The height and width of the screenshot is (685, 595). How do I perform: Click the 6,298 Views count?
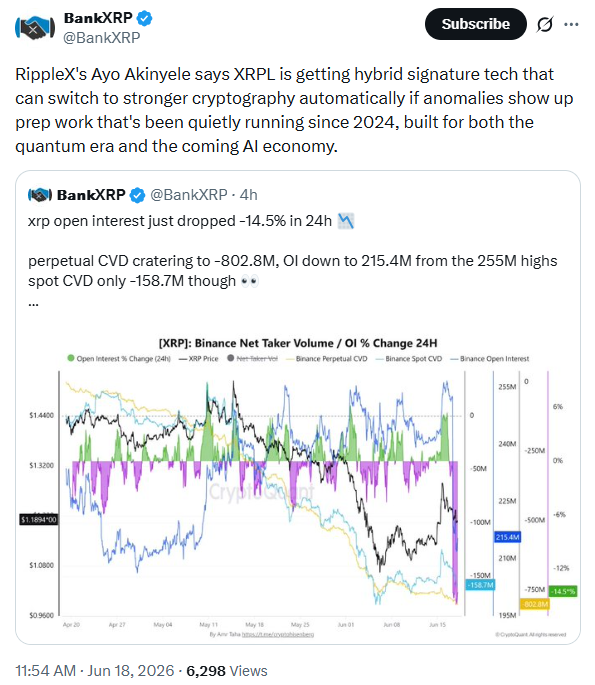click(227, 671)
